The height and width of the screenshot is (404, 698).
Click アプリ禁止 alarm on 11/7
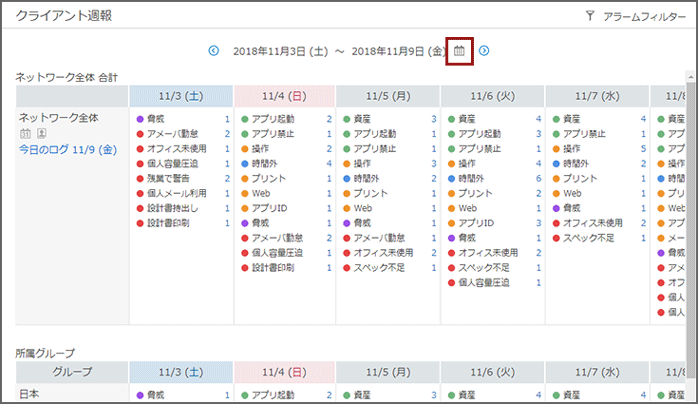[584, 134]
